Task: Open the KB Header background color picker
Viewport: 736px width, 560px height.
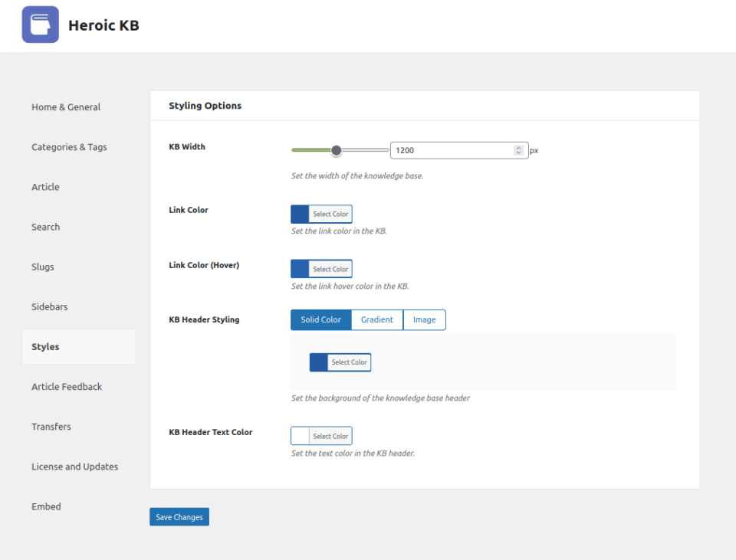Action: (340, 362)
